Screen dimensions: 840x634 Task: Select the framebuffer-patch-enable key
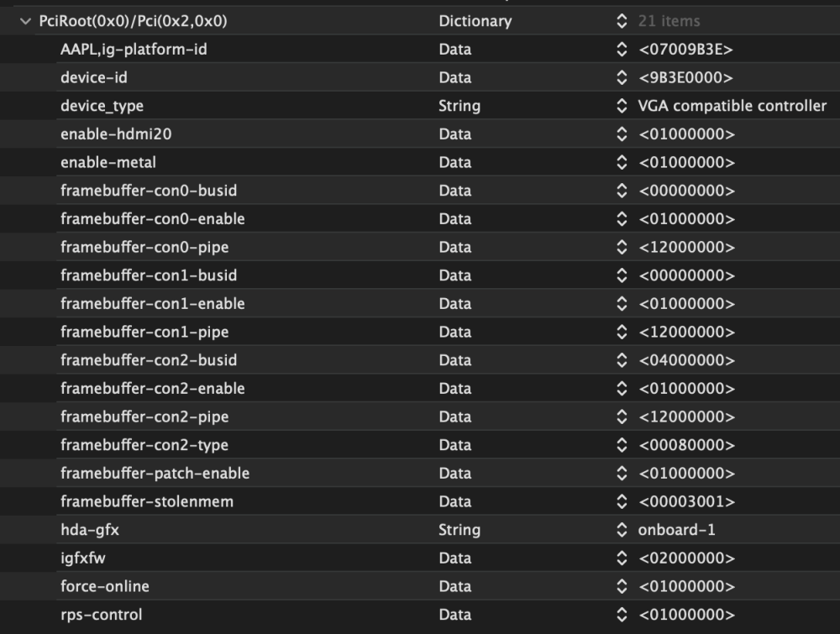coord(155,474)
